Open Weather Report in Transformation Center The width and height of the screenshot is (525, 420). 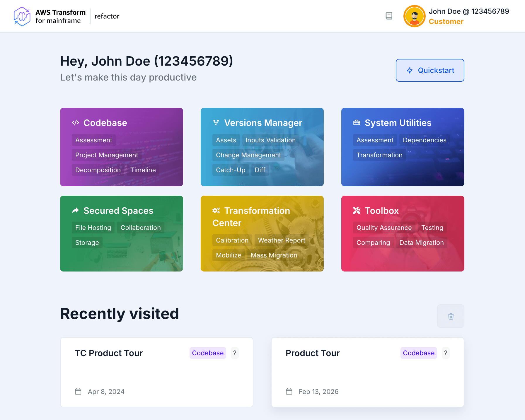(282, 240)
